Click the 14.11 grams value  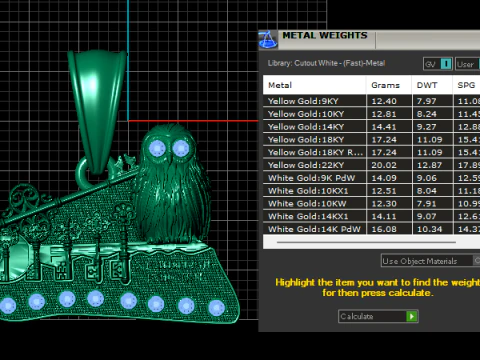(x=384, y=216)
